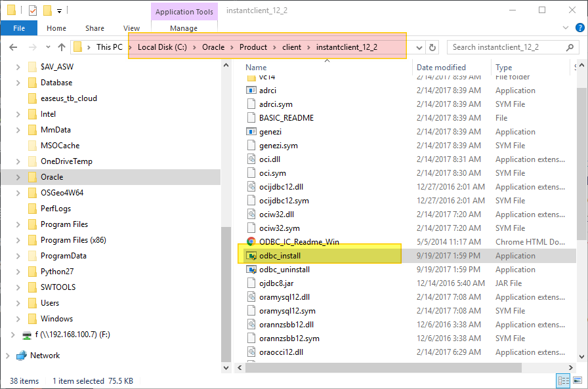Select the genezi application icon
The image size is (588, 389).
tap(251, 132)
